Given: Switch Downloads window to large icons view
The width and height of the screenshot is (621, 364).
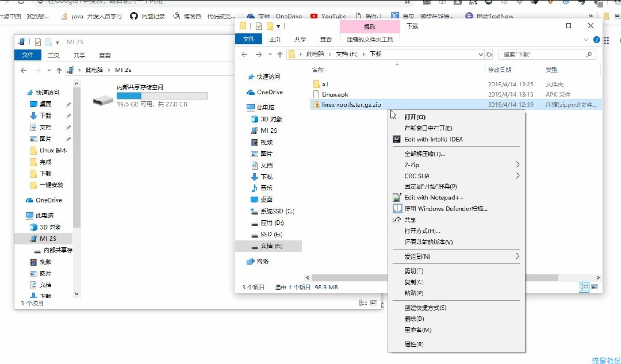Looking at the screenshot, I should tap(595, 287).
